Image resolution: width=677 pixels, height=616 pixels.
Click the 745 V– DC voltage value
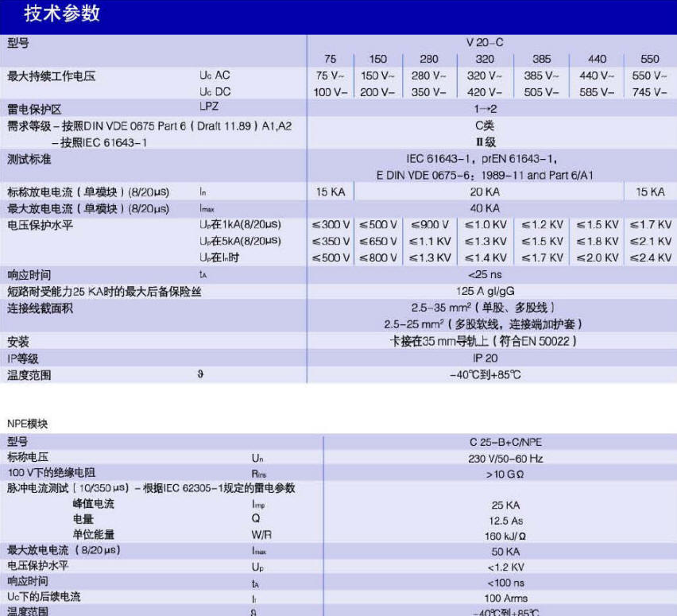649,92
